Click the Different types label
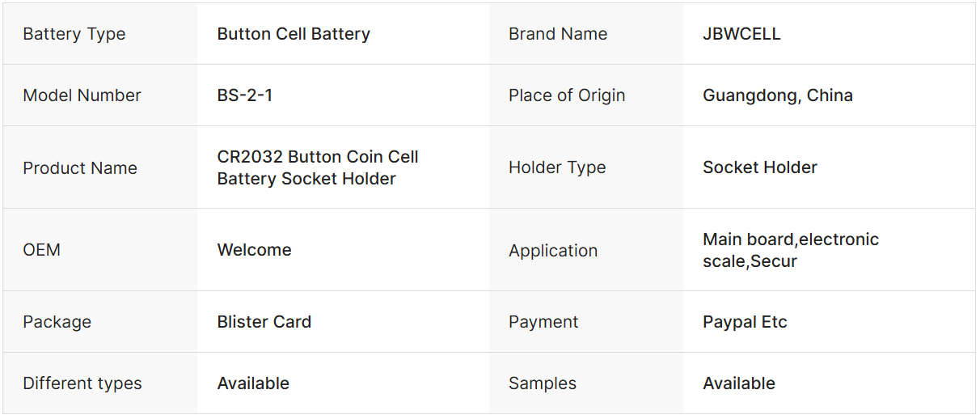Image resolution: width=980 pixels, height=415 pixels. (82, 383)
